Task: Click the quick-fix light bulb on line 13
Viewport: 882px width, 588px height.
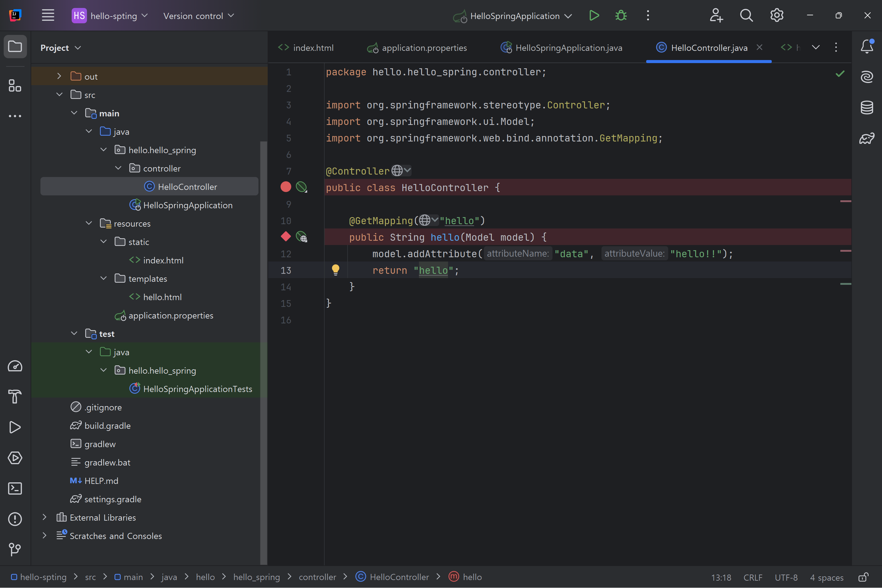Action: (336, 270)
